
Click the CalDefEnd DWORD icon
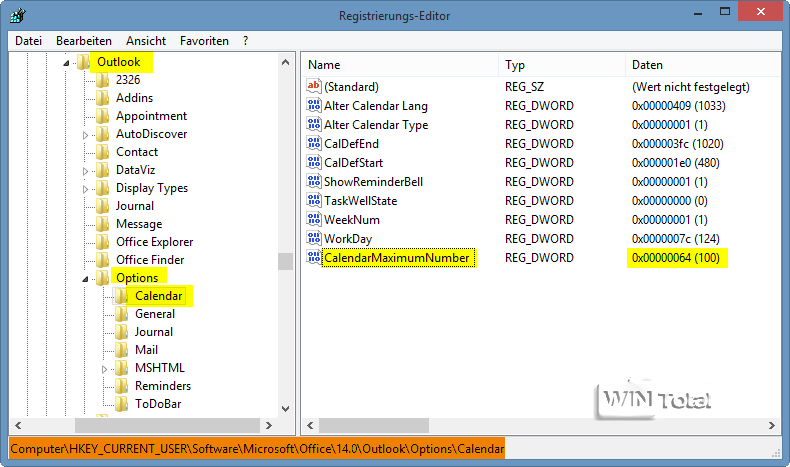(x=314, y=143)
